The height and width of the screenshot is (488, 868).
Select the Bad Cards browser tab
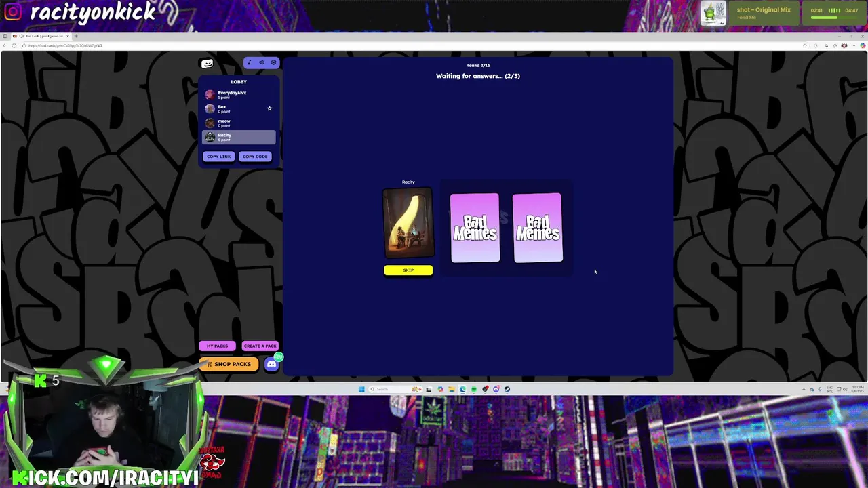tap(41, 36)
